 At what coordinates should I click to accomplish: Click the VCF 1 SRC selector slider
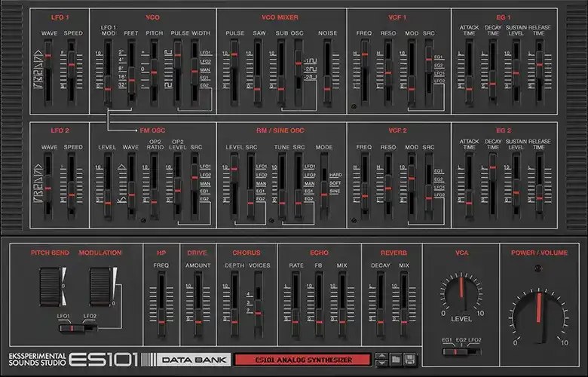pyautogui.click(x=429, y=72)
